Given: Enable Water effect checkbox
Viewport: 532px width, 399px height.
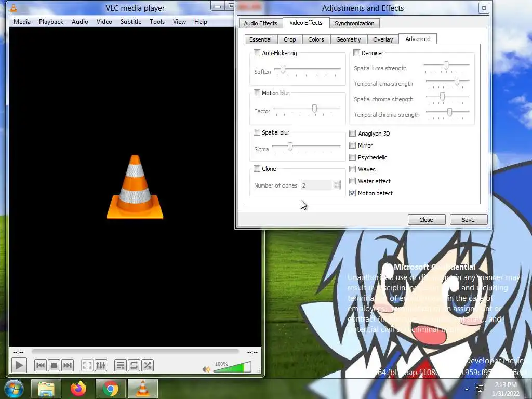Looking at the screenshot, I should coord(353,181).
